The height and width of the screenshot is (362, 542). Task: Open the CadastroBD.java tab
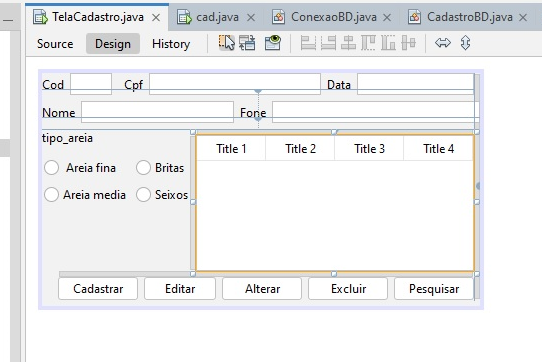click(470, 17)
